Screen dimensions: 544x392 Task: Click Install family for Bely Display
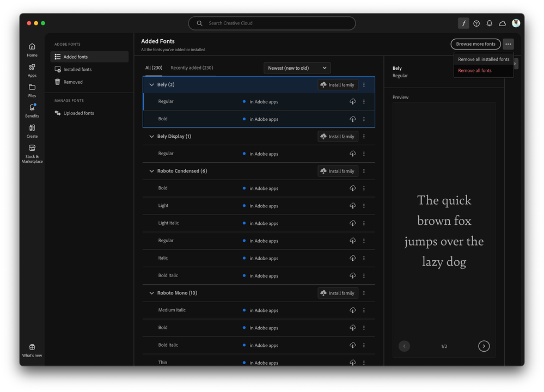338,136
